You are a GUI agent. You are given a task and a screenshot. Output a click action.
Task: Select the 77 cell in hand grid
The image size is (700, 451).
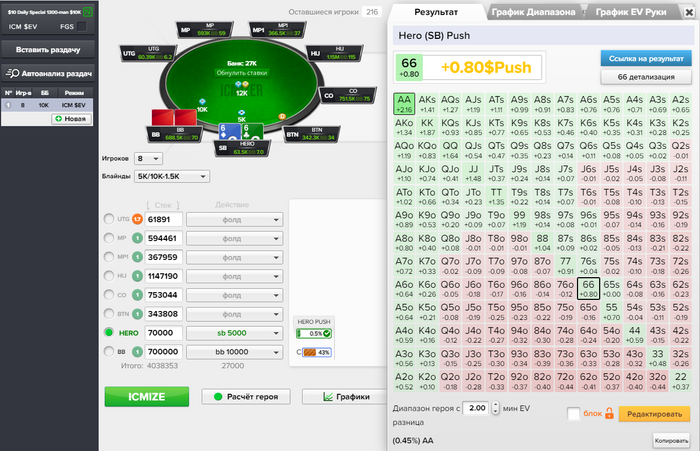565,265
